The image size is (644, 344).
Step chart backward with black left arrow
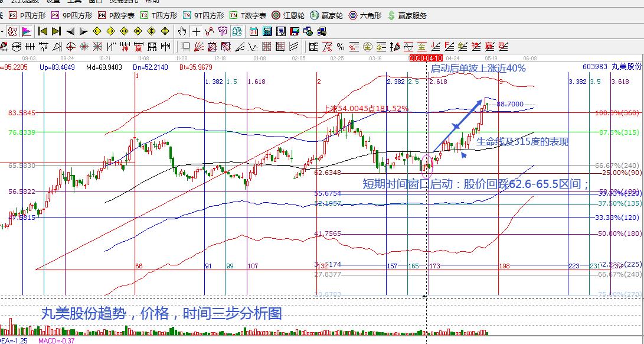70,31
